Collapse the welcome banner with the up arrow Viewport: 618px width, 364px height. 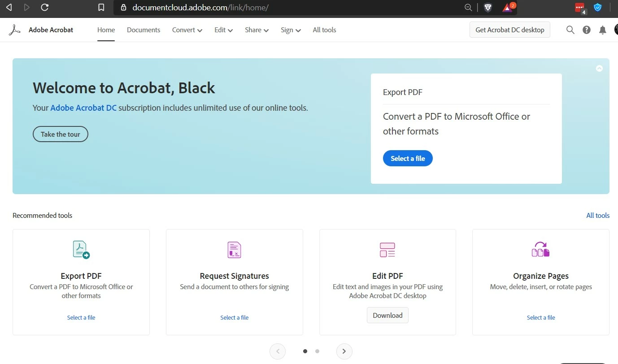point(599,69)
